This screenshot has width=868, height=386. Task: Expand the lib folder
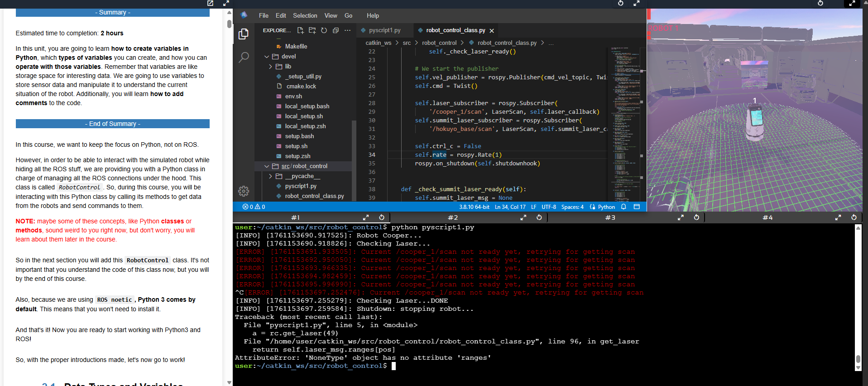[271, 67]
